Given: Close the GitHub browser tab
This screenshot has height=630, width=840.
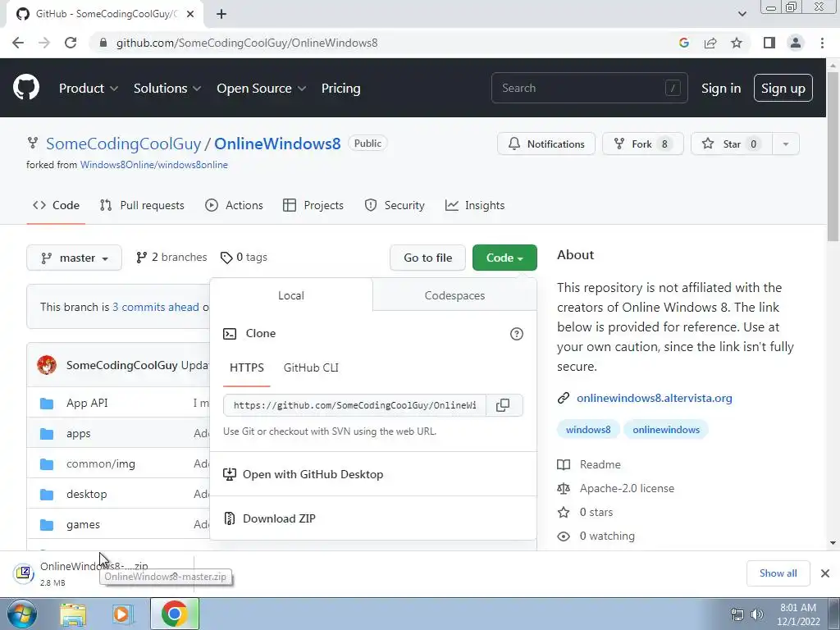Looking at the screenshot, I should click(189, 15).
